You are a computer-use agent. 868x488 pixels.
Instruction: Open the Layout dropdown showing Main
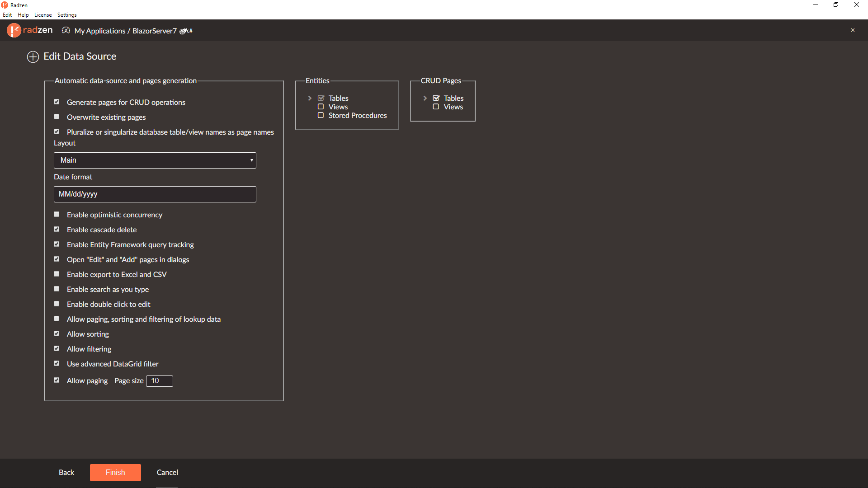[x=155, y=160]
